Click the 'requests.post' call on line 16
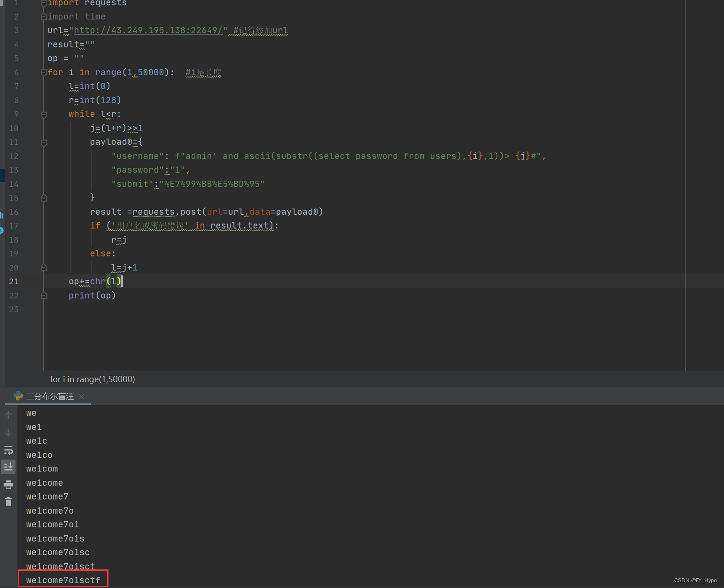 coord(167,212)
